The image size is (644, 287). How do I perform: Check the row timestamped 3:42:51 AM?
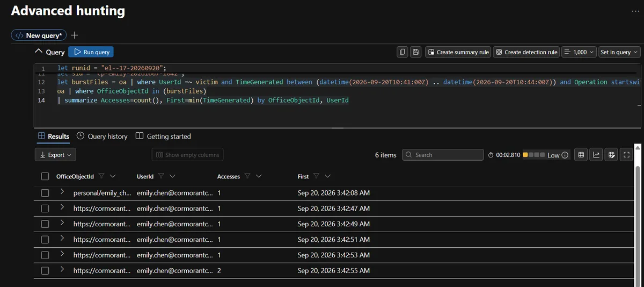coord(45,239)
